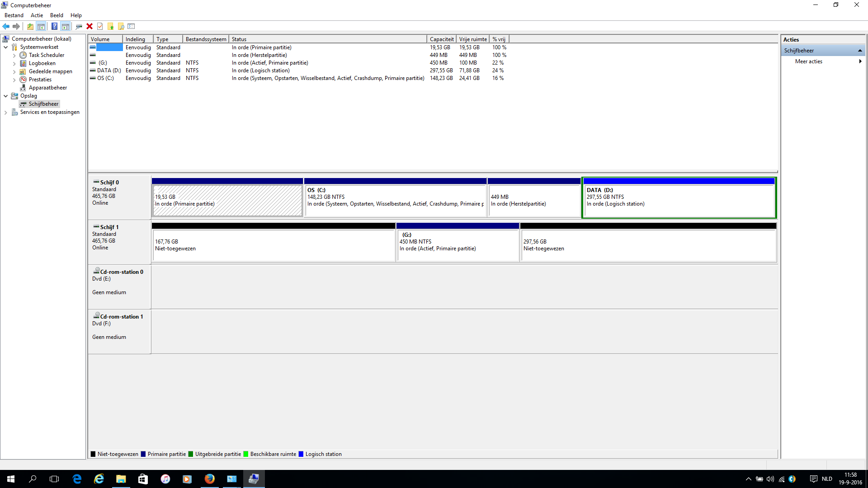The width and height of the screenshot is (868, 488).
Task: Select Task Scheduler in tree
Action: (47, 55)
